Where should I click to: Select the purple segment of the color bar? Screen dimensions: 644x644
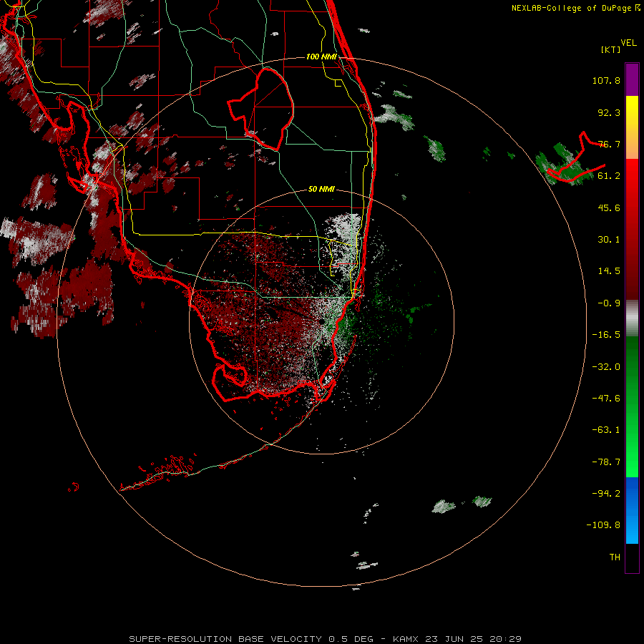[x=632, y=79]
